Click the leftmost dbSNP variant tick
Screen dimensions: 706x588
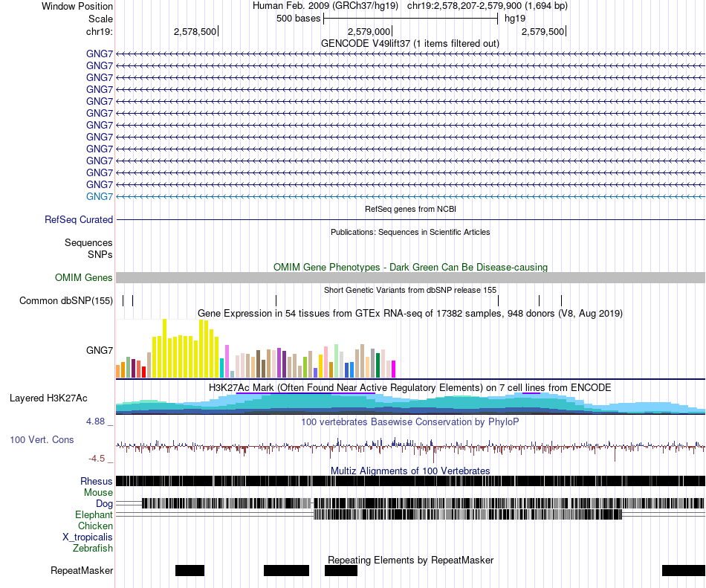pos(123,301)
